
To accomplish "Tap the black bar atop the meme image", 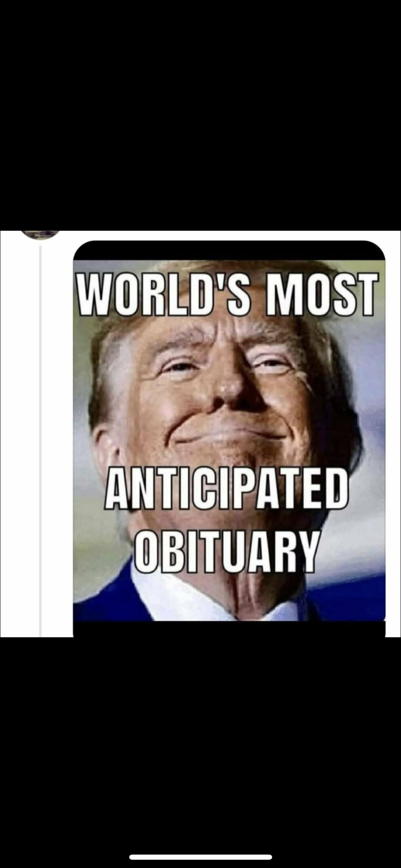I will [x=229, y=250].
